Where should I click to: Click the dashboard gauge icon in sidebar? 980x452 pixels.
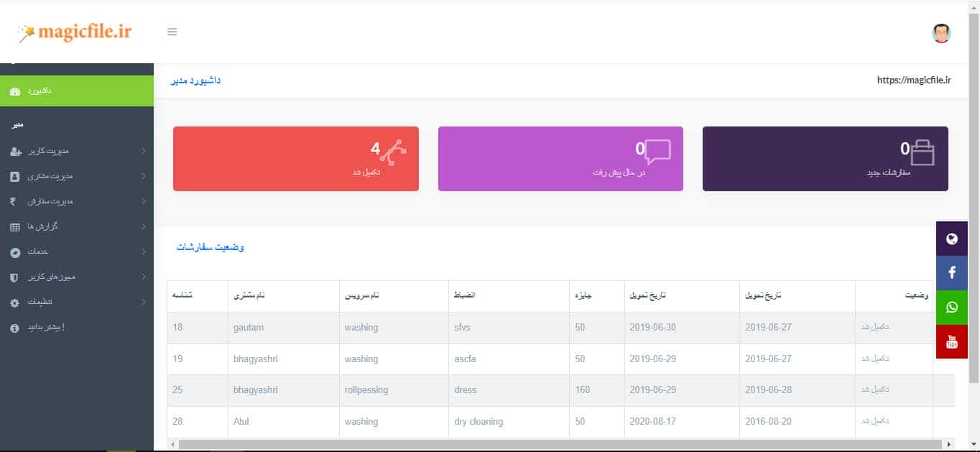(x=15, y=92)
